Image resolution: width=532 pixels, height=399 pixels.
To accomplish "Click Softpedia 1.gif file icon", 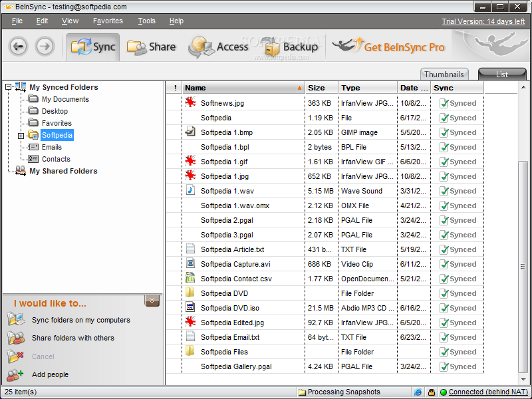I will coord(190,161).
